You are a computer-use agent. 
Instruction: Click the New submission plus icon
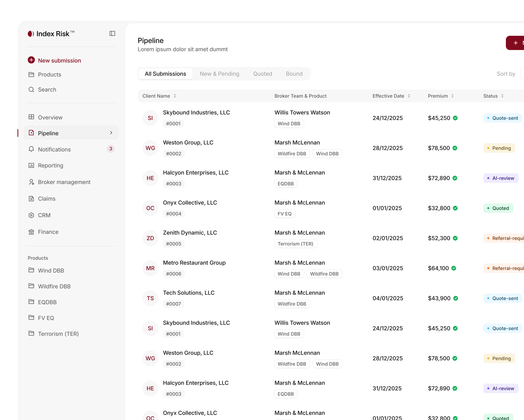[x=31, y=60]
